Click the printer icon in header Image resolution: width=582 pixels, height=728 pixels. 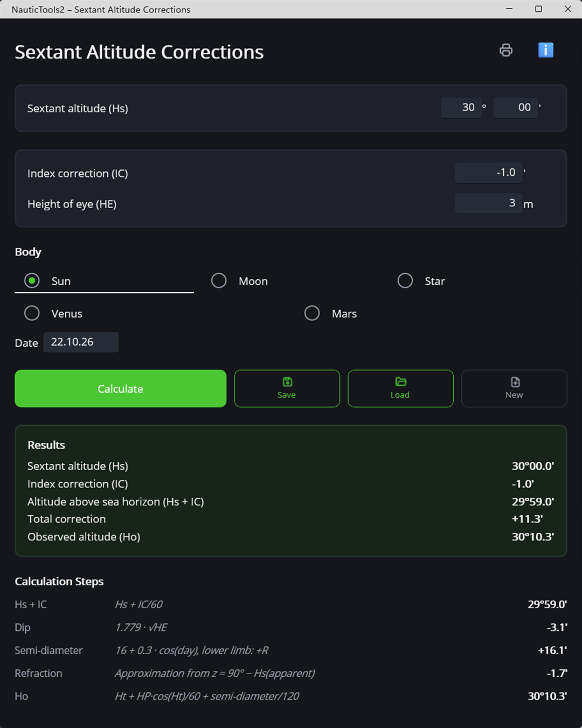[506, 50]
